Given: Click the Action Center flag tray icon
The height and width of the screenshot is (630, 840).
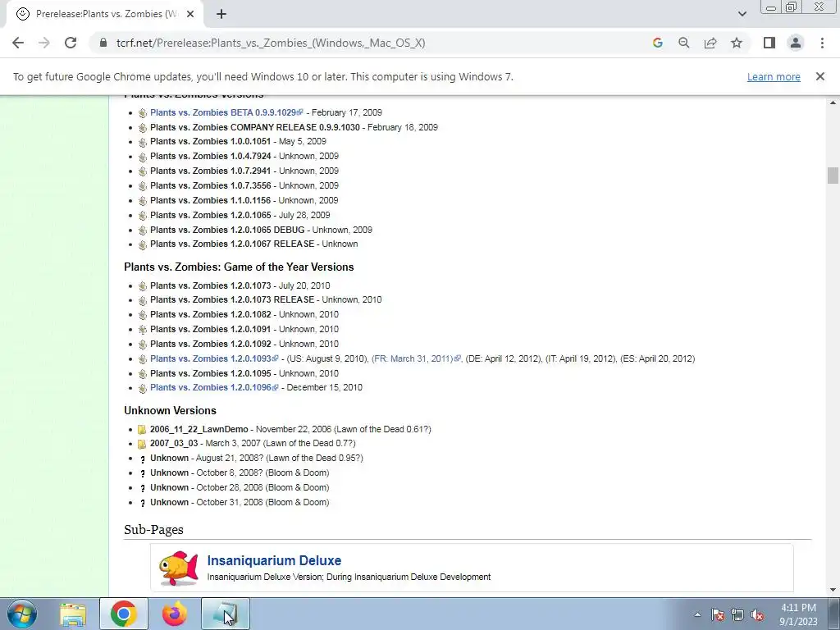Looking at the screenshot, I should point(718,614).
